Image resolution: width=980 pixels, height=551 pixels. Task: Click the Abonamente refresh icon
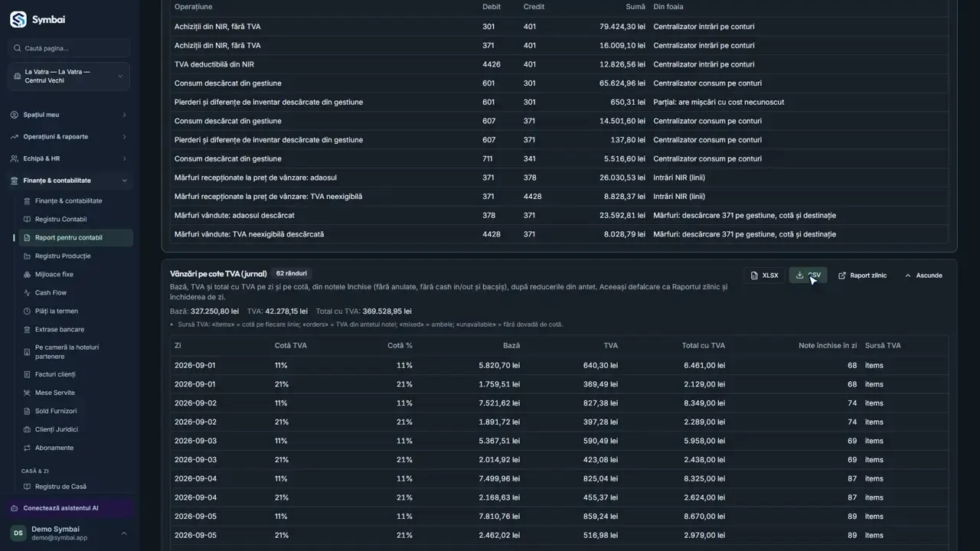click(x=28, y=448)
